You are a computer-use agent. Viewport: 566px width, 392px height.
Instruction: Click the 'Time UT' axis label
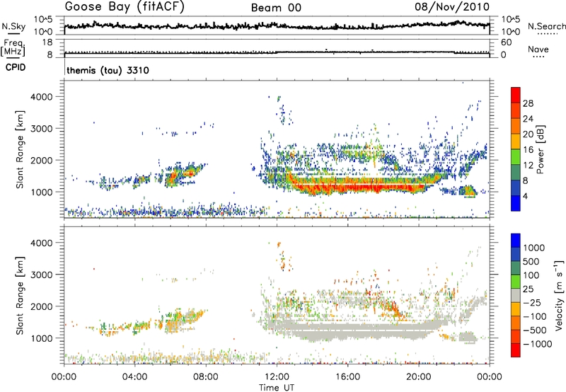277,388
